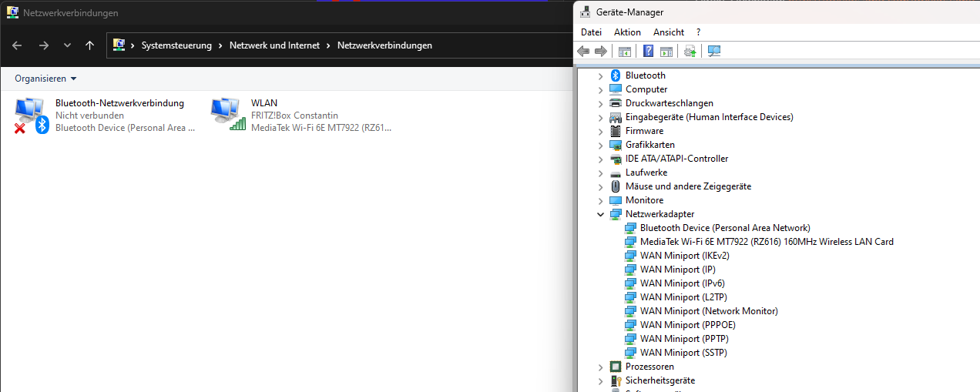Click Systemsteuerung in breadcrumb path

pyautogui.click(x=176, y=45)
